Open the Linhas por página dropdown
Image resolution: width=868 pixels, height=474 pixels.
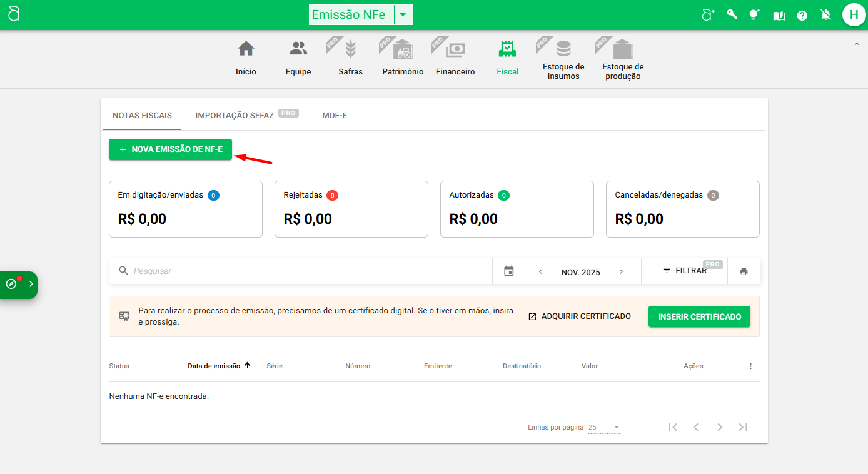click(604, 428)
